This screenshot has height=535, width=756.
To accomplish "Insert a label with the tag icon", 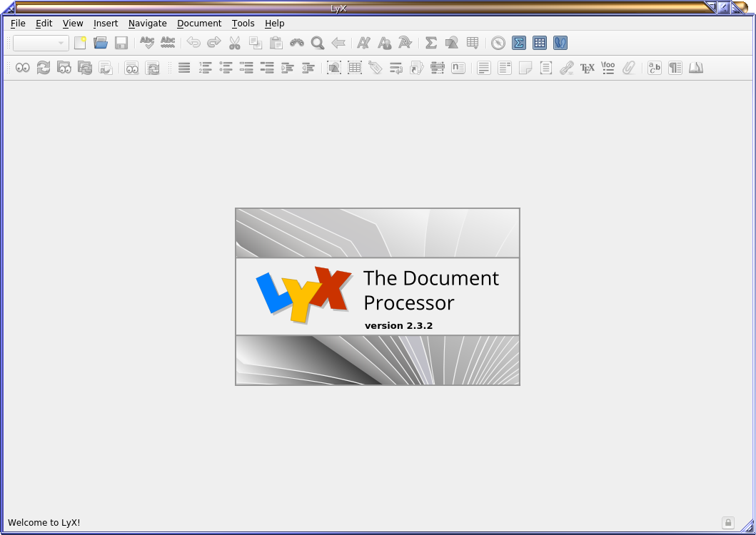I will click(376, 68).
